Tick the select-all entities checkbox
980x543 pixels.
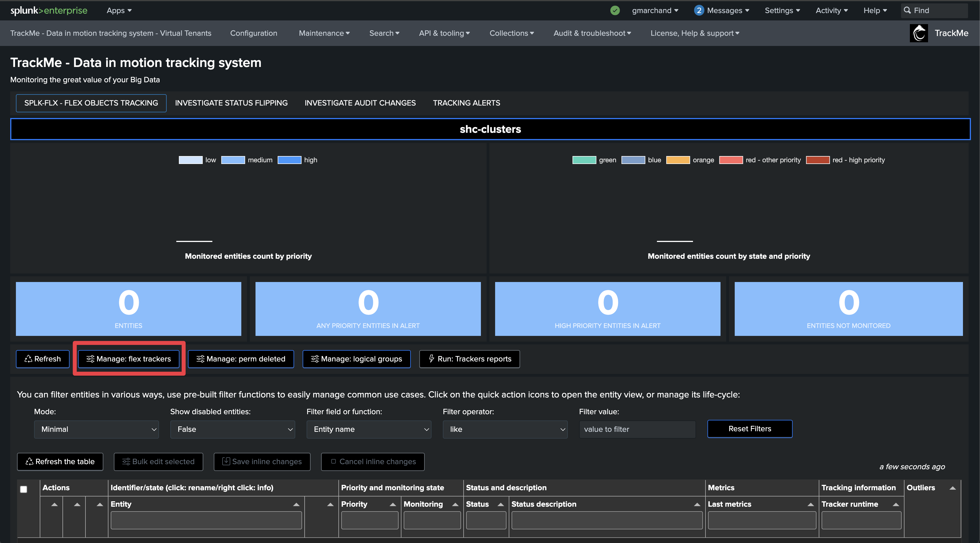(x=24, y=489)
